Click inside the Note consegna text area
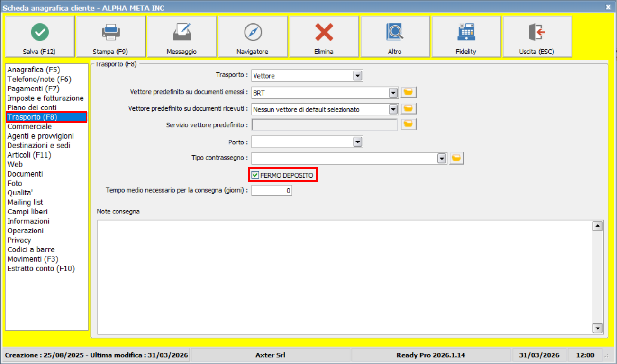 click(345, 277)
